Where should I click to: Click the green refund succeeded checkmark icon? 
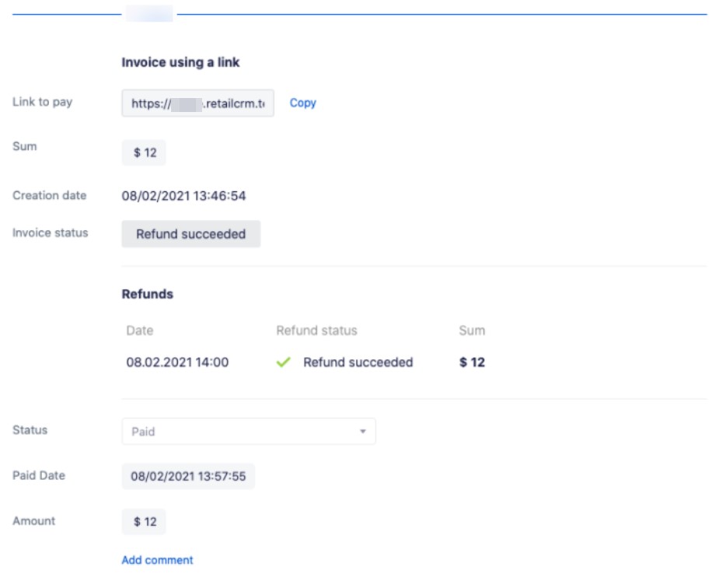(x=283, y=362)
